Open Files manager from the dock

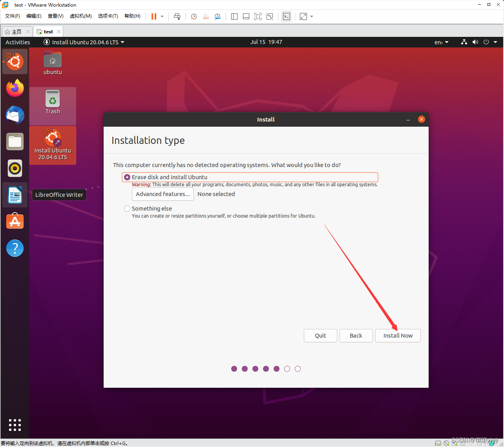(x=15, y=142)
